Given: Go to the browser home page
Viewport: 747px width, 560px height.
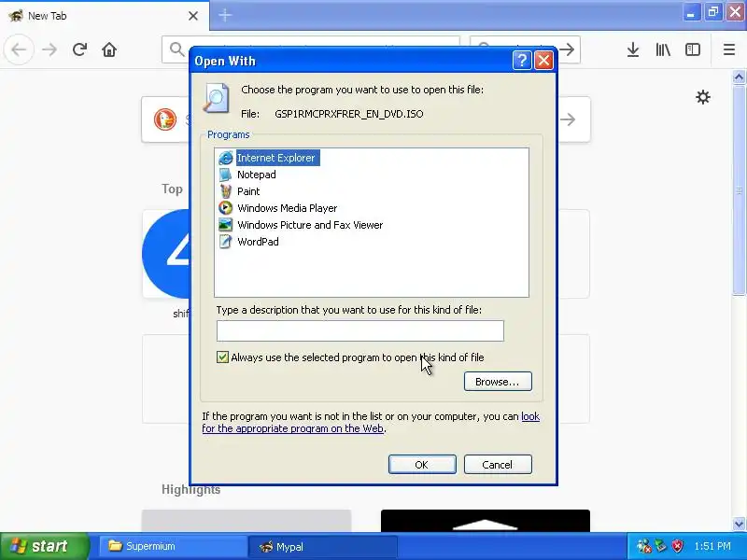Looking at the screenshot, I should [109, 49].
